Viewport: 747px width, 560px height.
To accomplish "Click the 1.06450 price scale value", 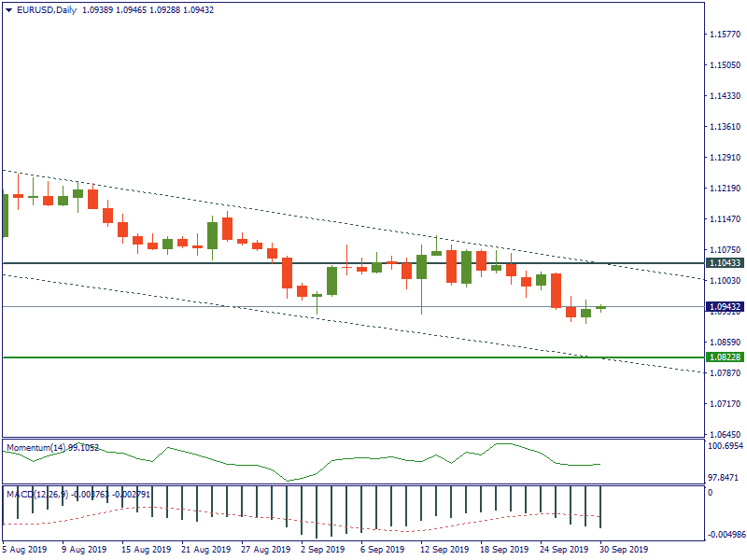I will 725,435.
